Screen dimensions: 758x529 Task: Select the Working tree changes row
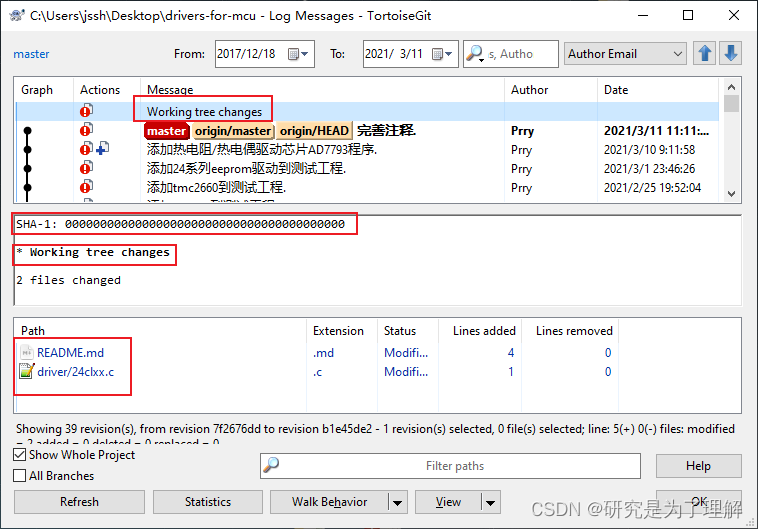point(367,111)
